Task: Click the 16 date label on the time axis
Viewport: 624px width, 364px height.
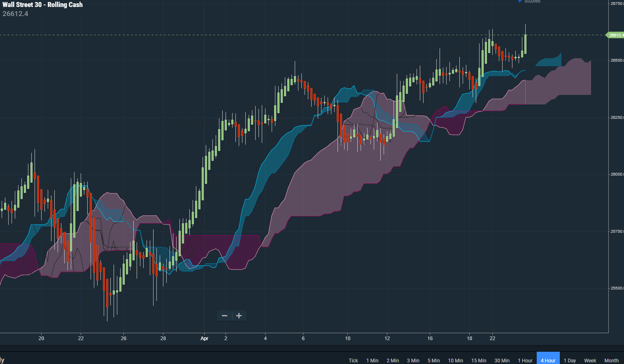Action: (430, 338)
